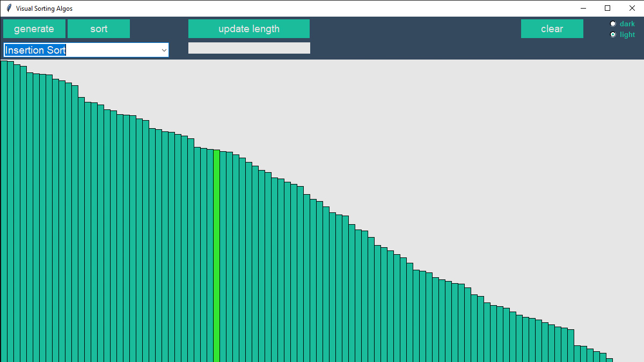Click the feather icon in title bar
Image resolution: width=644 pixels, height=362 pixels.
9,8
